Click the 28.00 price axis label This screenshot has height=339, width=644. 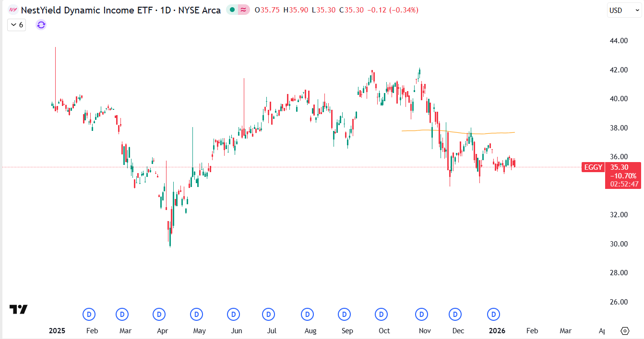click(x=619, y=273)
